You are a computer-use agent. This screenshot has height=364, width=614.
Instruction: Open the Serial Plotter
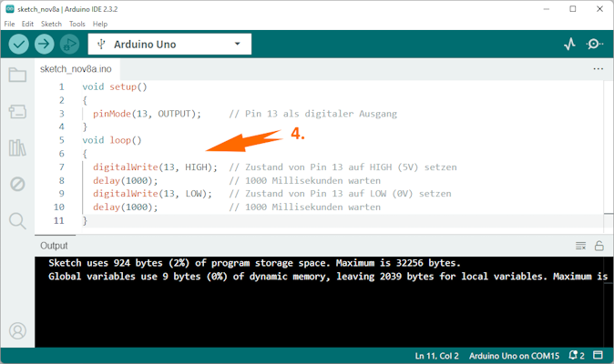pyautogui.click(x=569, y=44)
